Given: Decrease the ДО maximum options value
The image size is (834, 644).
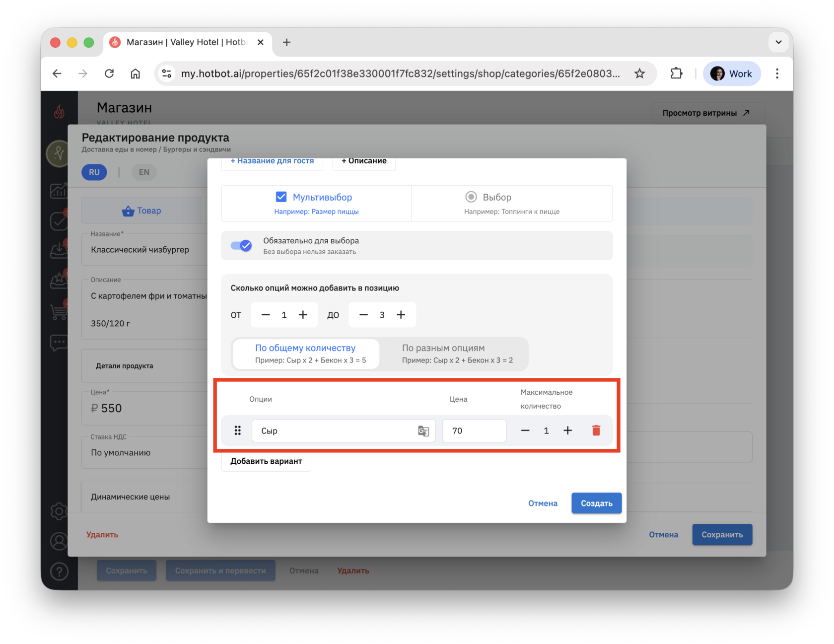Looking at the screenshot, I should [363, 315].
